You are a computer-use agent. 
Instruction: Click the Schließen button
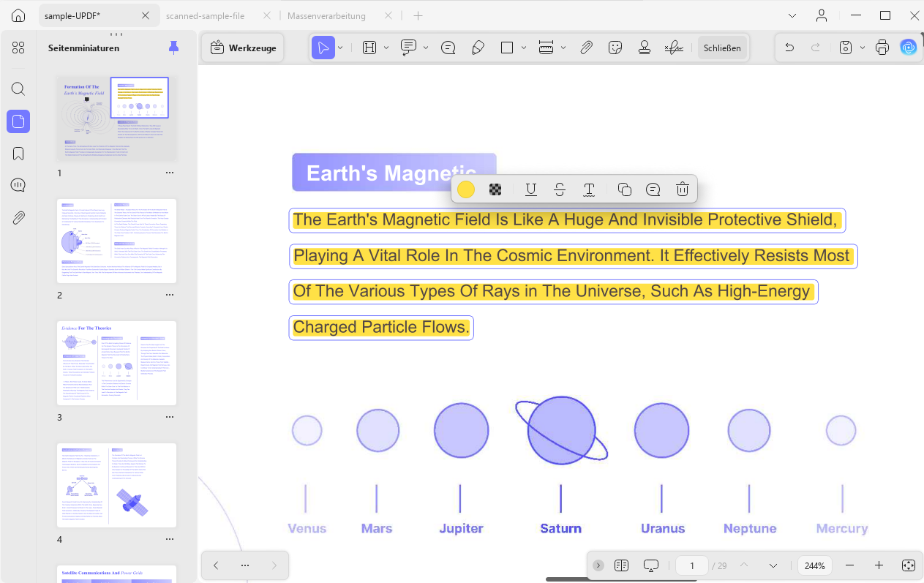(722, 48)
